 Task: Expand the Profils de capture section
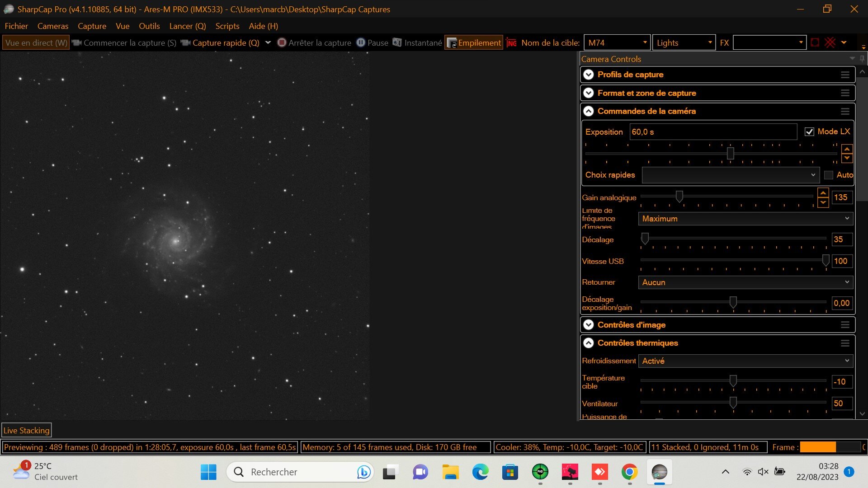(588, 75)
